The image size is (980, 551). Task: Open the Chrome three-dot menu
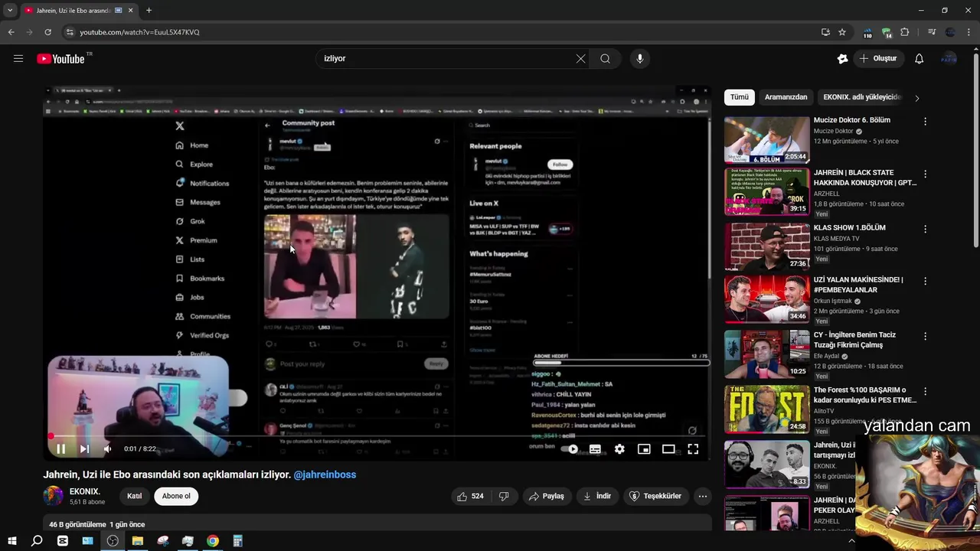pos(969,32)
